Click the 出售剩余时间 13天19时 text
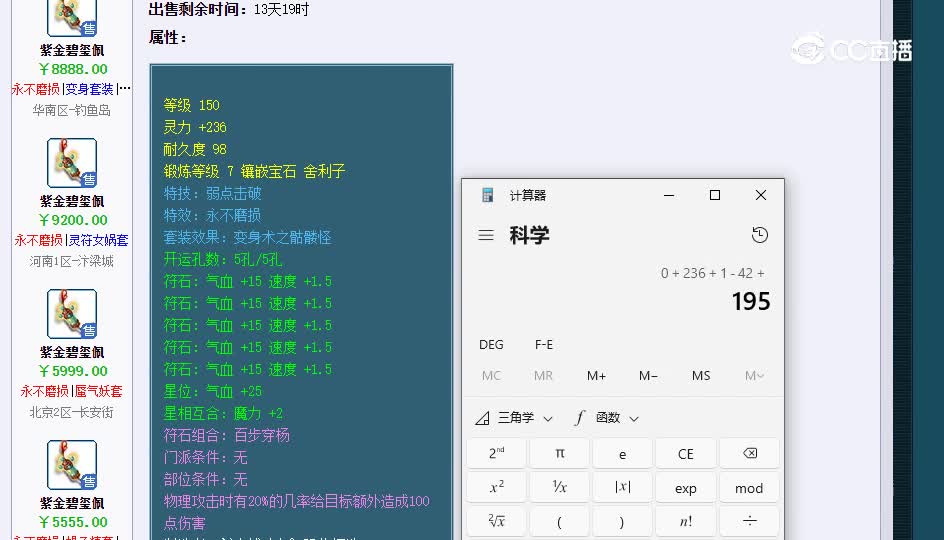Viewport: 944px width, 540px height. (x=229, y=10)
